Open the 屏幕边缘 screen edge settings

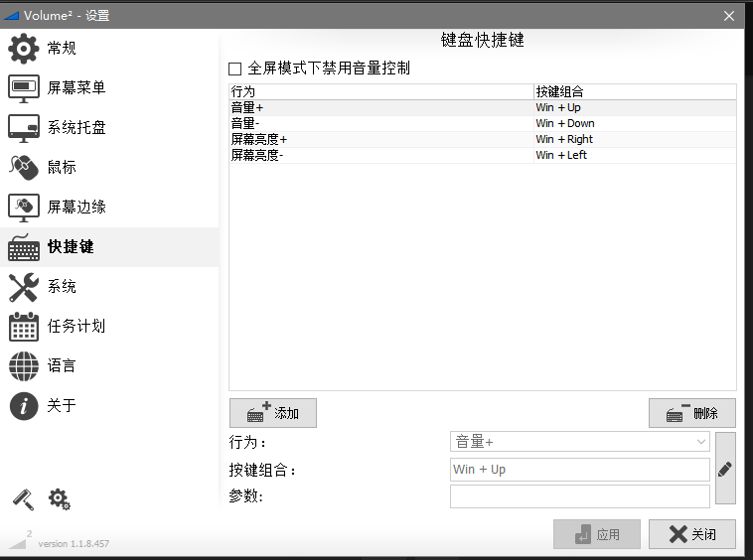point(75,208)
